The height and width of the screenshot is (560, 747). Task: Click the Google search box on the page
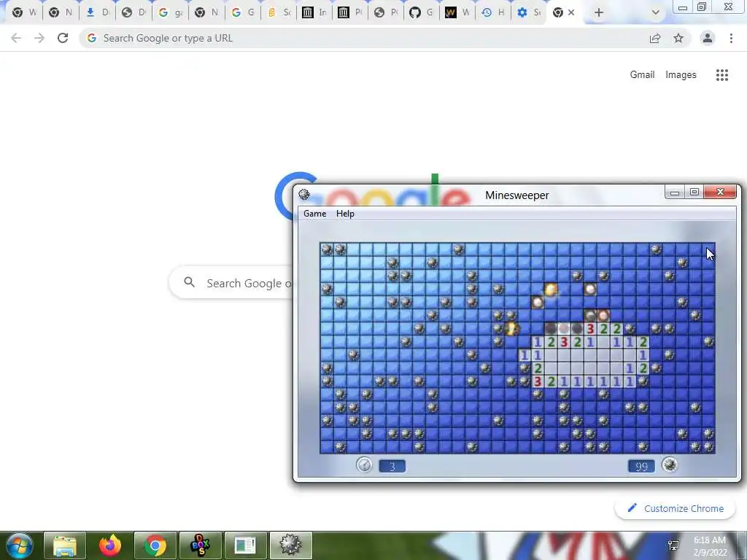[231, 283]
